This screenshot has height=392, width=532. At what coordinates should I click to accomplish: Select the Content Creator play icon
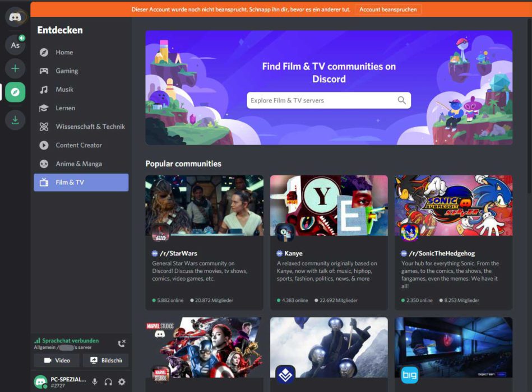click(45, 145)
